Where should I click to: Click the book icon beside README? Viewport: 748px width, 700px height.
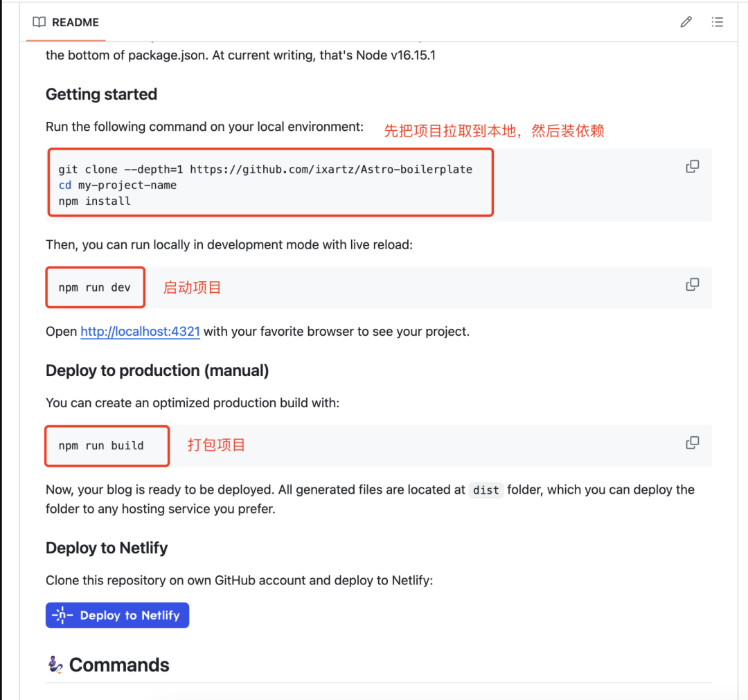click(39, 22)
